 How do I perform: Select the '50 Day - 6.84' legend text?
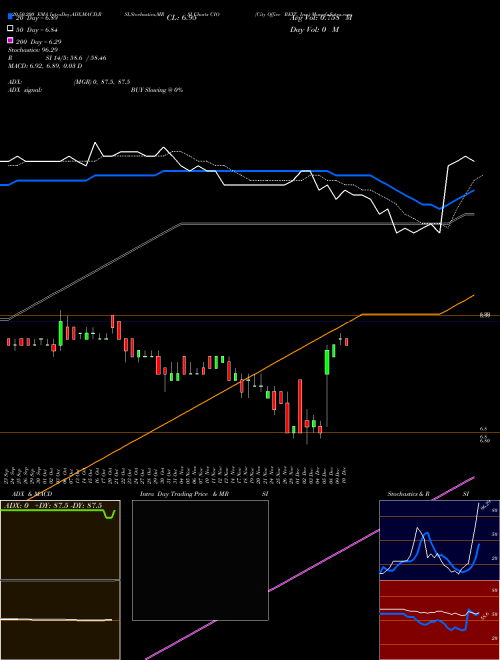pos(37,29)
